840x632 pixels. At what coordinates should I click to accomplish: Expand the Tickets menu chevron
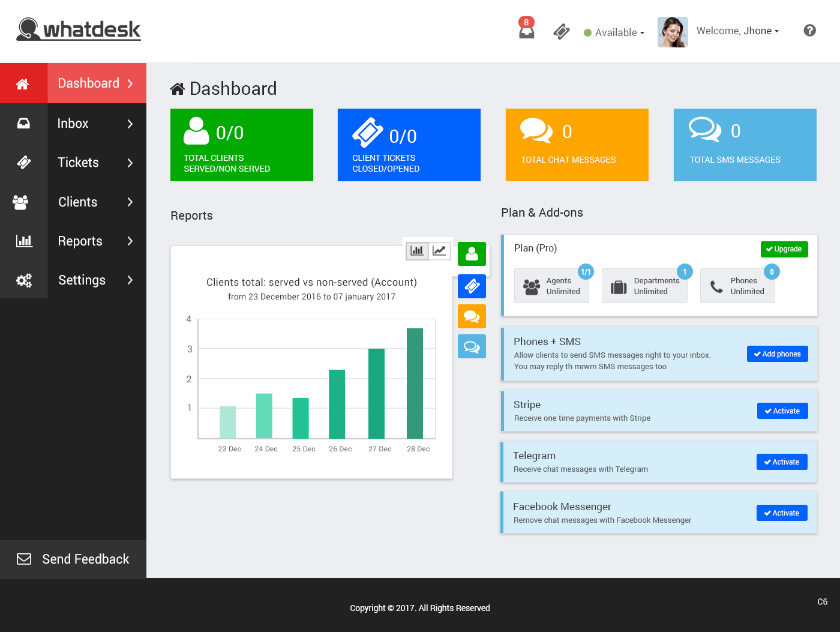130,163
